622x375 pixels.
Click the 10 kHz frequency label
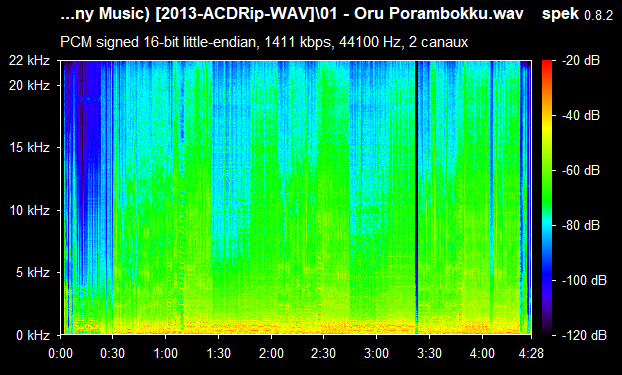(29, 210)
